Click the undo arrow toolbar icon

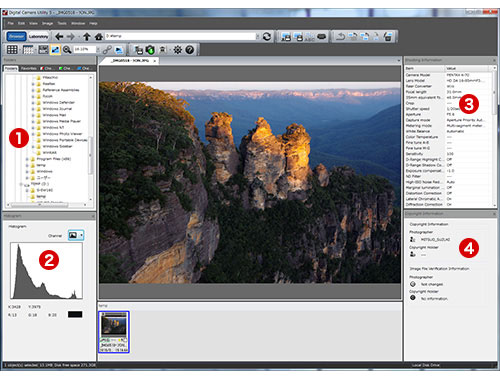click(340, 36)
